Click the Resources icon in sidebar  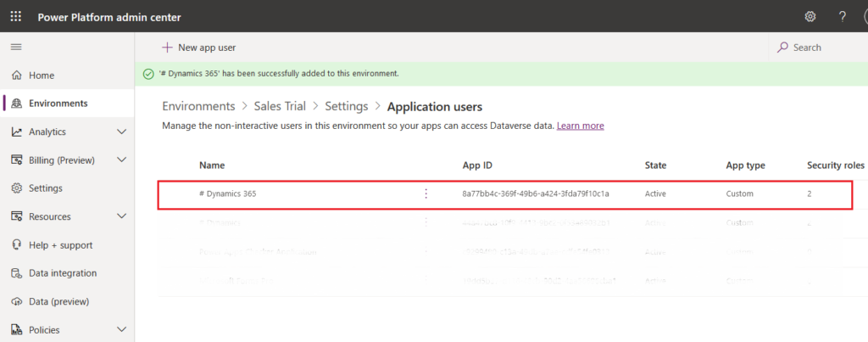coord(17,216)
